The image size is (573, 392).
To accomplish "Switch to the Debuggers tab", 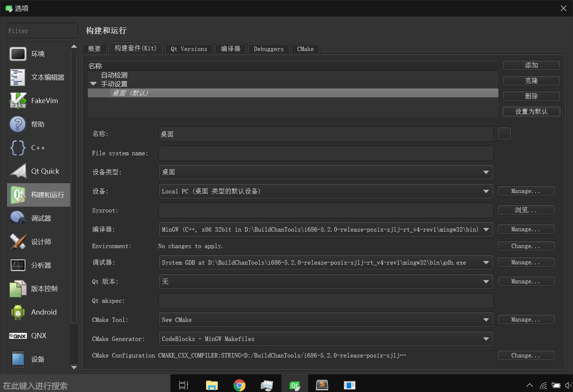I will (269, 49).
